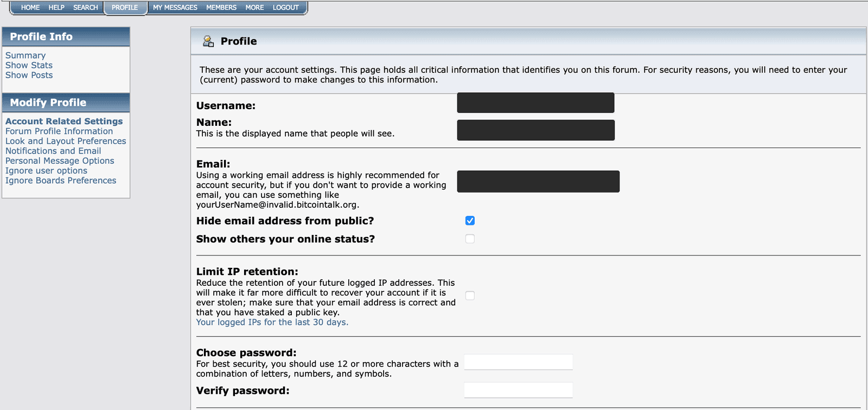
Task: View your logged IPs for the last 30 days
Action: coord(272,322)
